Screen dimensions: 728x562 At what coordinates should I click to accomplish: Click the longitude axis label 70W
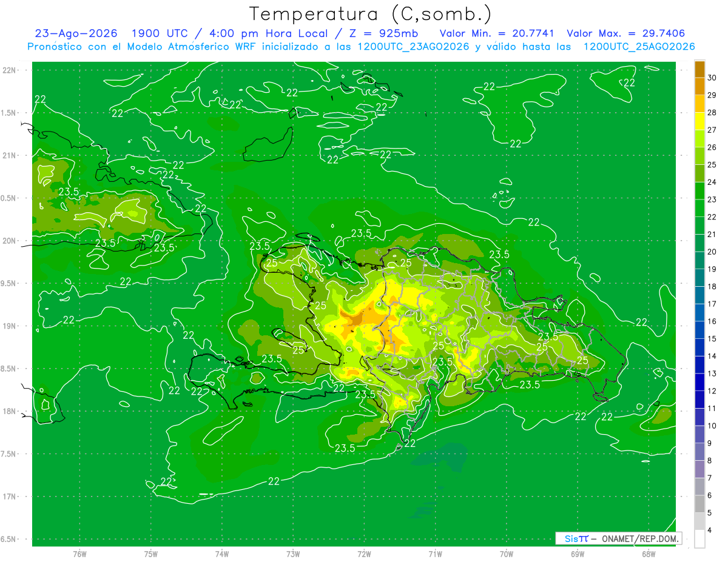click(506, 554)
